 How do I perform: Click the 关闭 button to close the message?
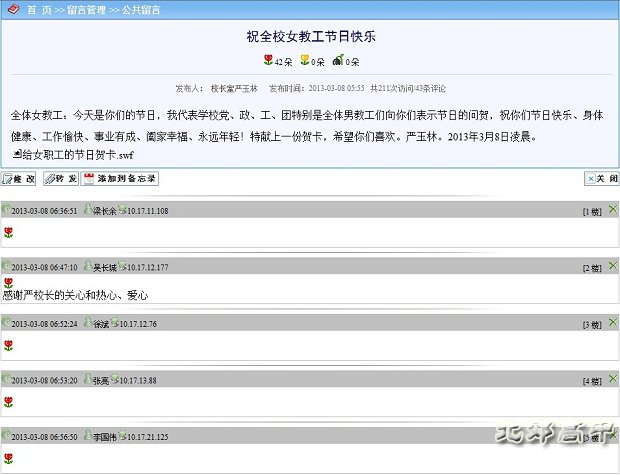tap(601, 179)
